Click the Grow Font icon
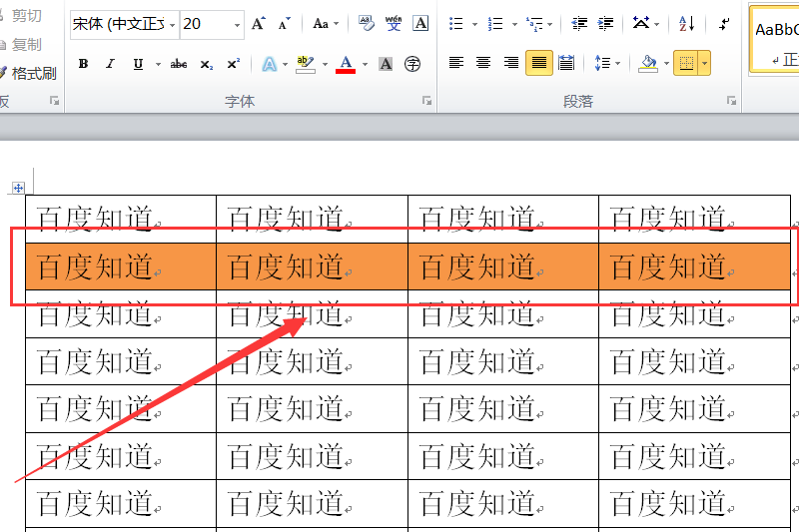The image size is (799, 532). (259, 23)
